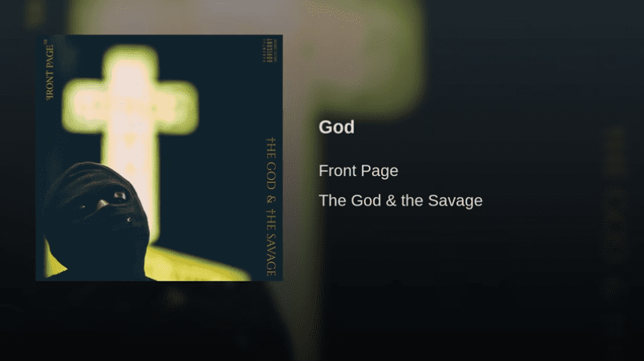Click the Parental Advisory label on cover

(x=270, y=50)
